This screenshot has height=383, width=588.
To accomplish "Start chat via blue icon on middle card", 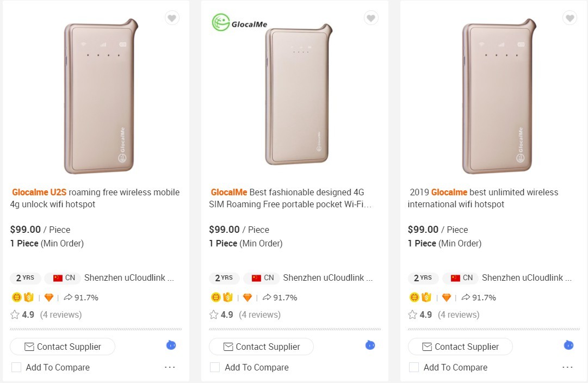I will coord(370,345).
